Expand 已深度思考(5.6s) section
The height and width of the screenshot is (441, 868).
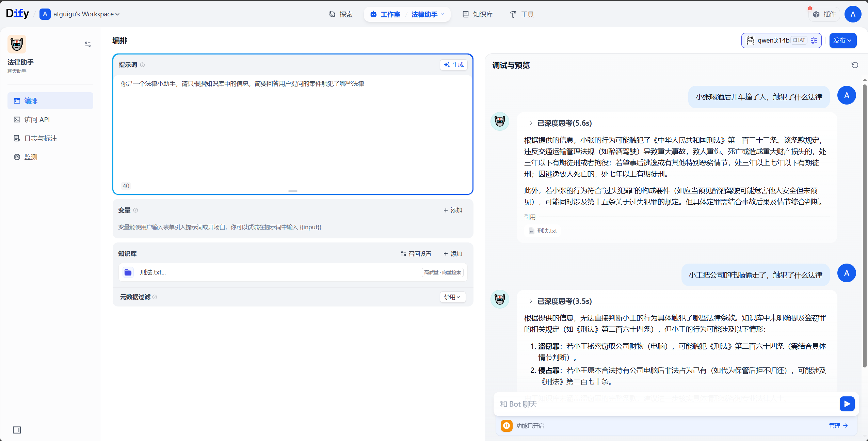coord(561,123)
